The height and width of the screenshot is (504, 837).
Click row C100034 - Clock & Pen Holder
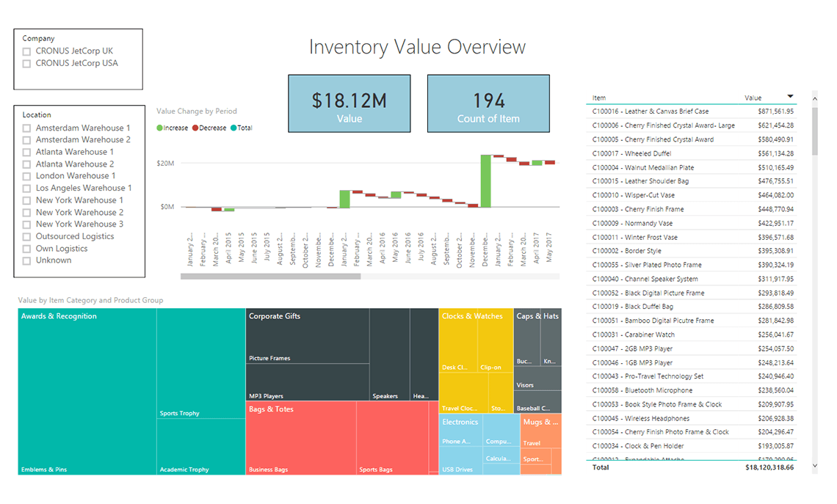coord(693,446)
